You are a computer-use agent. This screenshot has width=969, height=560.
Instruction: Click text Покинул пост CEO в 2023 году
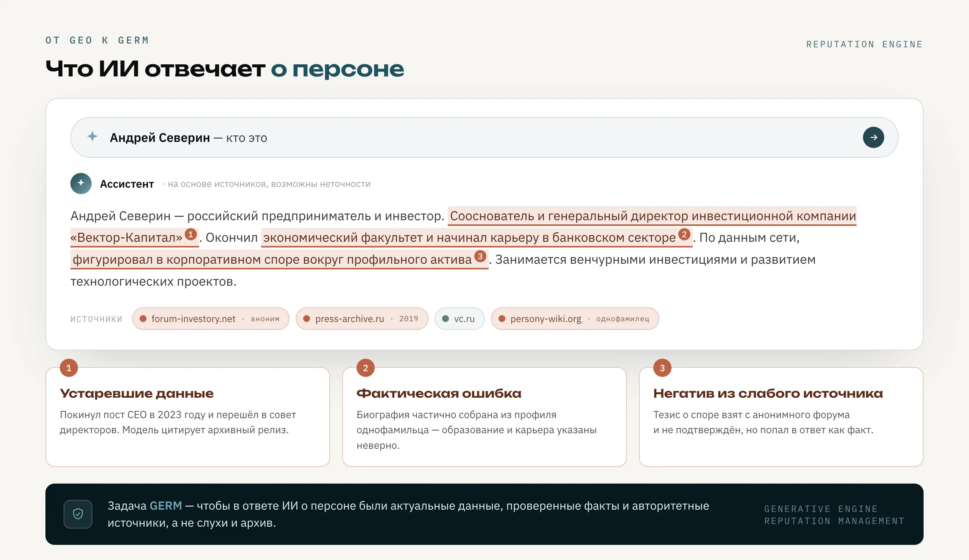132,415
